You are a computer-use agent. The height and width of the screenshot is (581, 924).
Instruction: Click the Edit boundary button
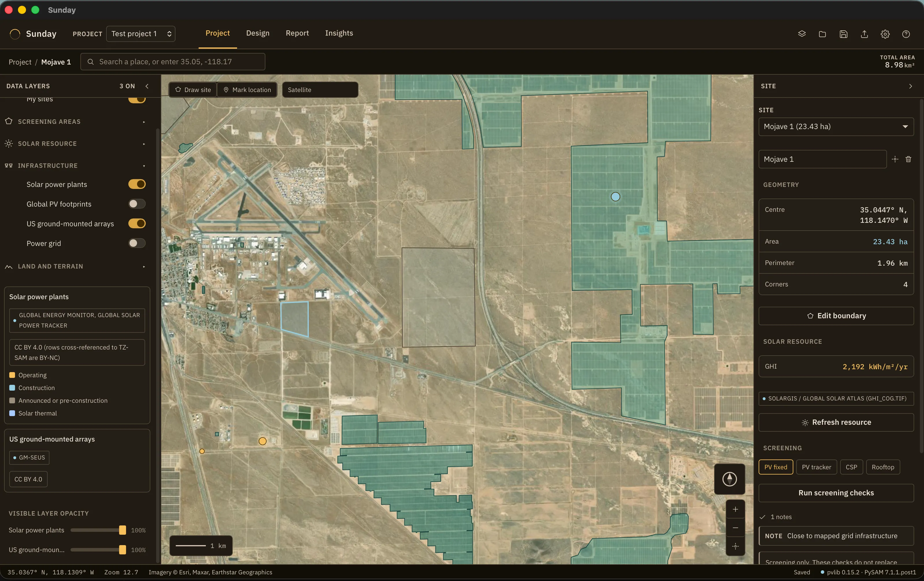(836, 316)
